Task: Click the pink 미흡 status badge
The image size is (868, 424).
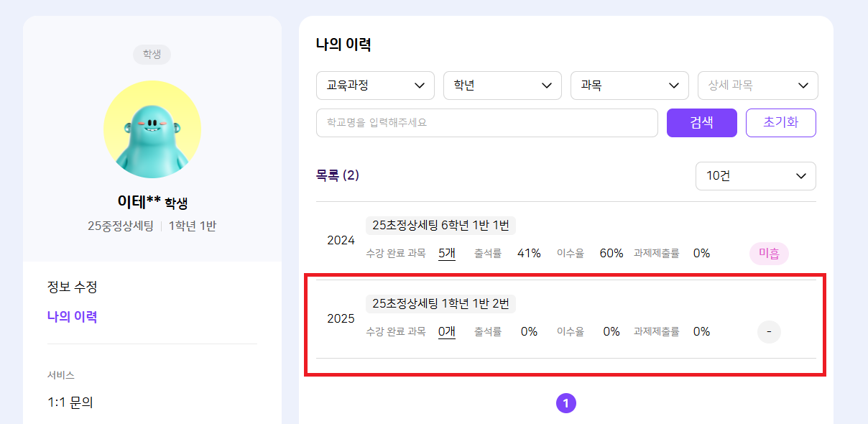Action: [769, 254]
